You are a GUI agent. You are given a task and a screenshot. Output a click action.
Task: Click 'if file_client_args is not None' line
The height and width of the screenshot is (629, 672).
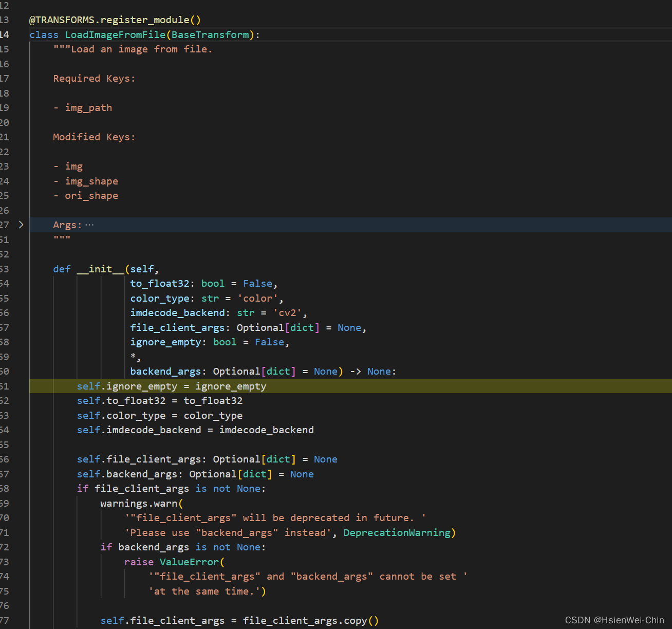click(172, 489)
